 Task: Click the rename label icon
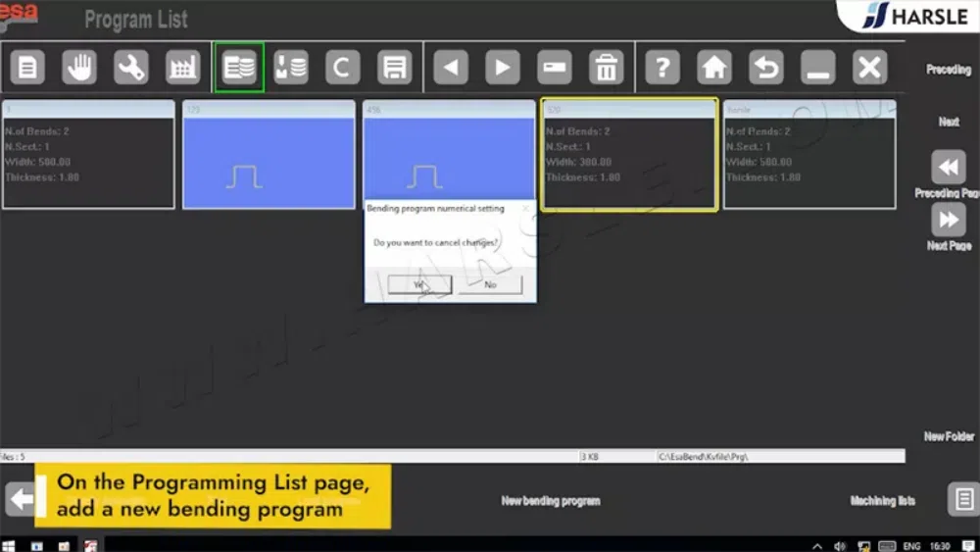[555, 67]
